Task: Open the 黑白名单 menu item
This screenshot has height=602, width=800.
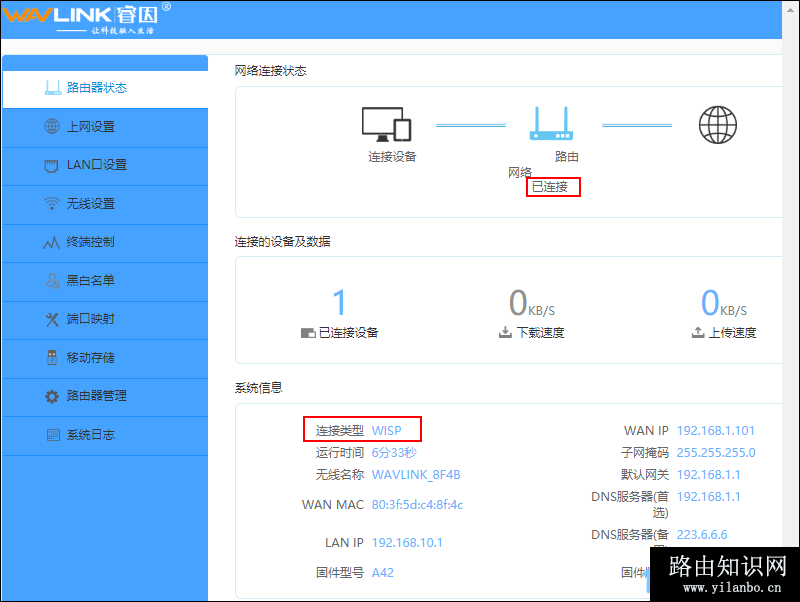Action: (x=105, y=281)
